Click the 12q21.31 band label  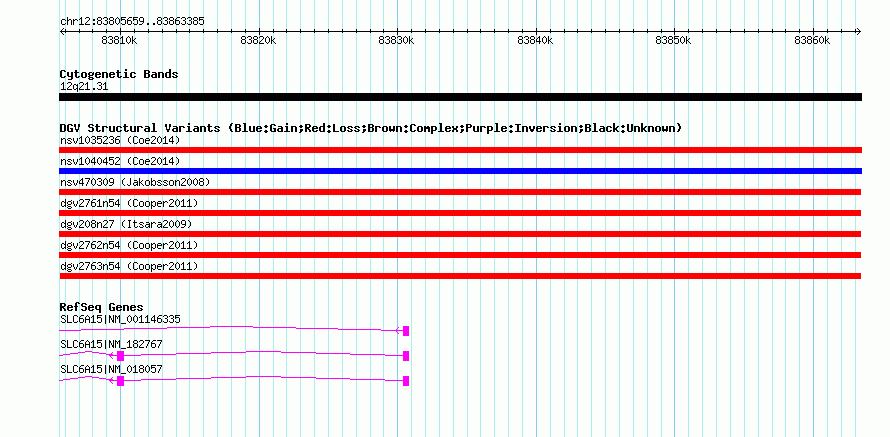tap(84, 87)
